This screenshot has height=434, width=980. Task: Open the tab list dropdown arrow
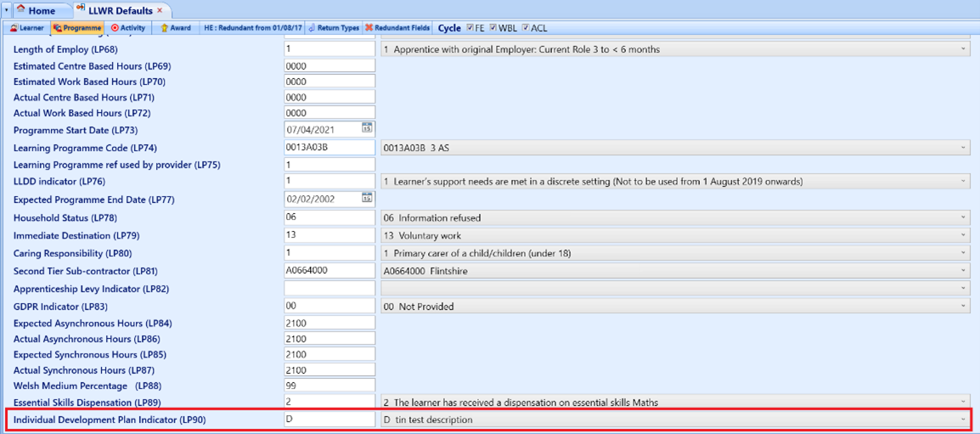pyautogui.click(x=6, y=11)
